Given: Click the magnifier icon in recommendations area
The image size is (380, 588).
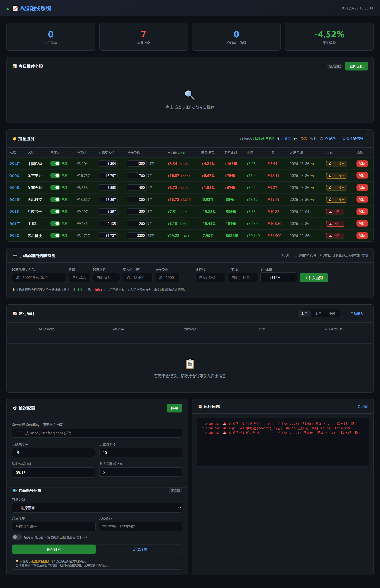Looking at the screenshot, I should point(190,95).
